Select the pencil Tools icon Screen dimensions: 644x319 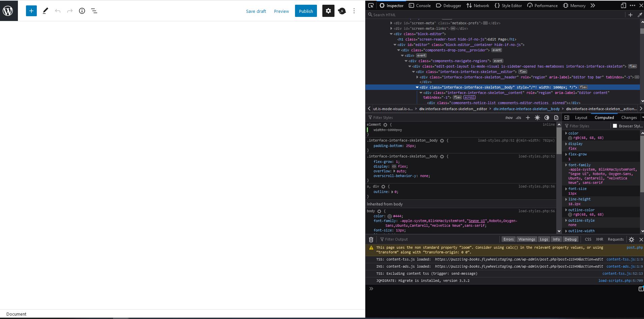pyautogui.click(x=45, y=11)
